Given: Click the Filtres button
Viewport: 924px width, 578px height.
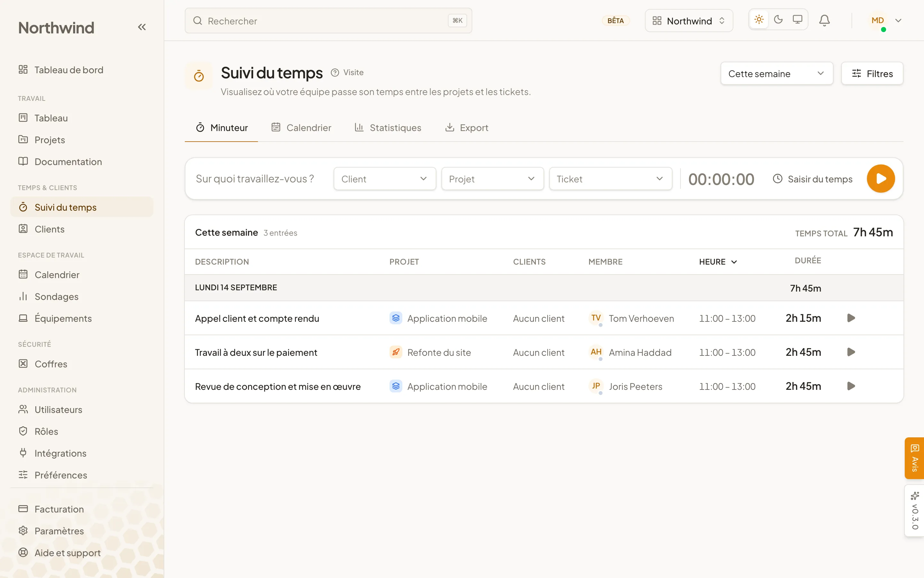Looking at the screenshot, I should (x=872, y=74).
